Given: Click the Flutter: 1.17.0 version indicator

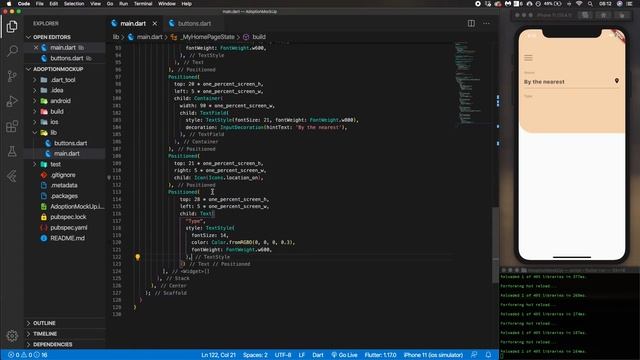Looking at the screenshot, I should 380,355.
